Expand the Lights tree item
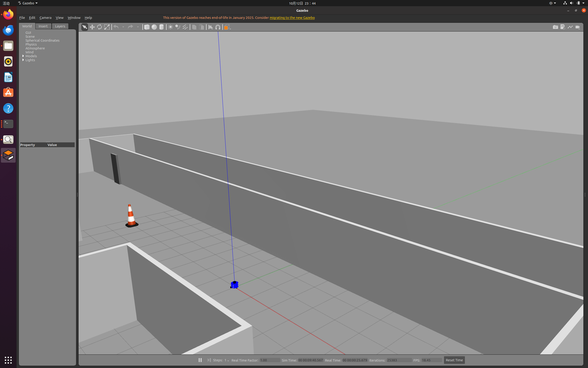 coord(23,60)
